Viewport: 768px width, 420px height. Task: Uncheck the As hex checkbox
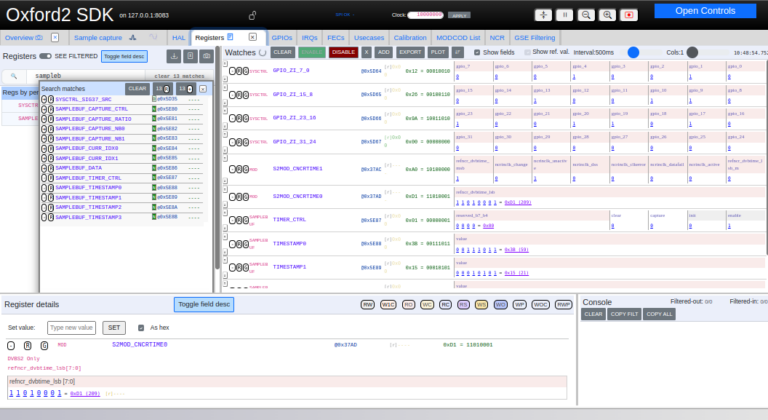140,327
